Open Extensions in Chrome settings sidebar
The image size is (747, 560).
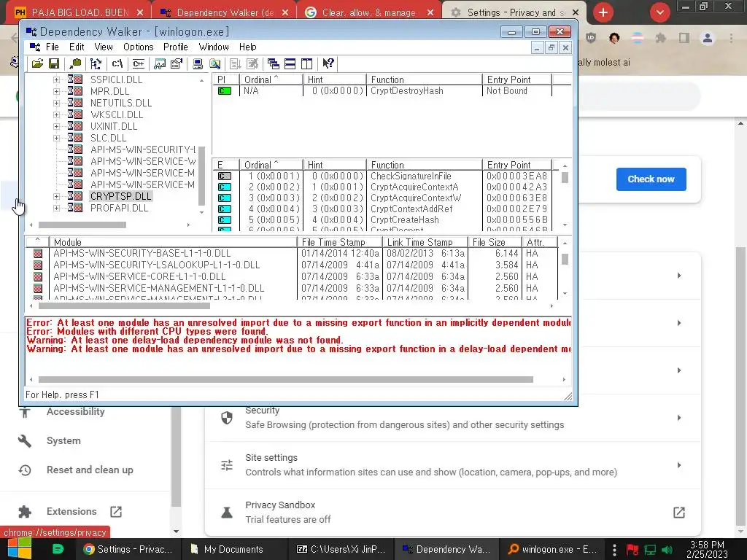point(71,511)
